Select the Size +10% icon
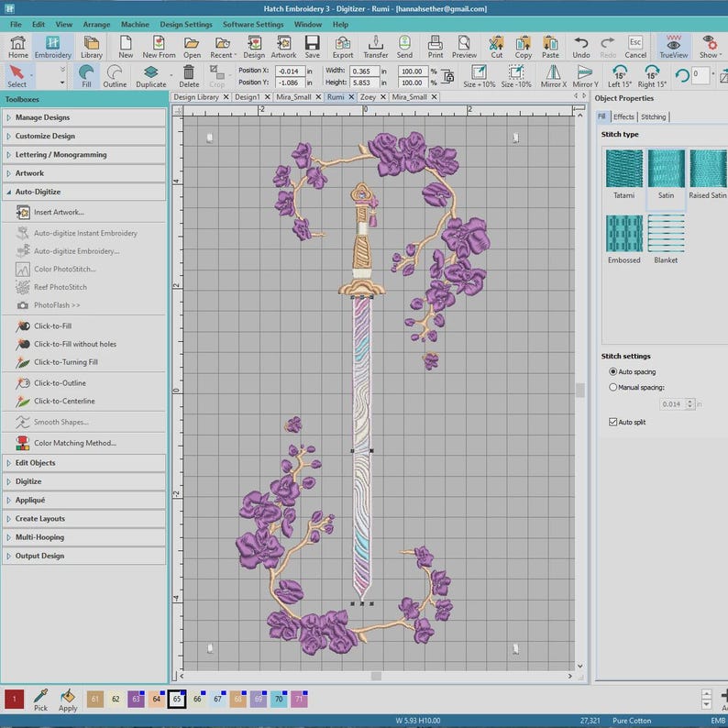Viewport: 728px width, 728px height. [479, 76]
